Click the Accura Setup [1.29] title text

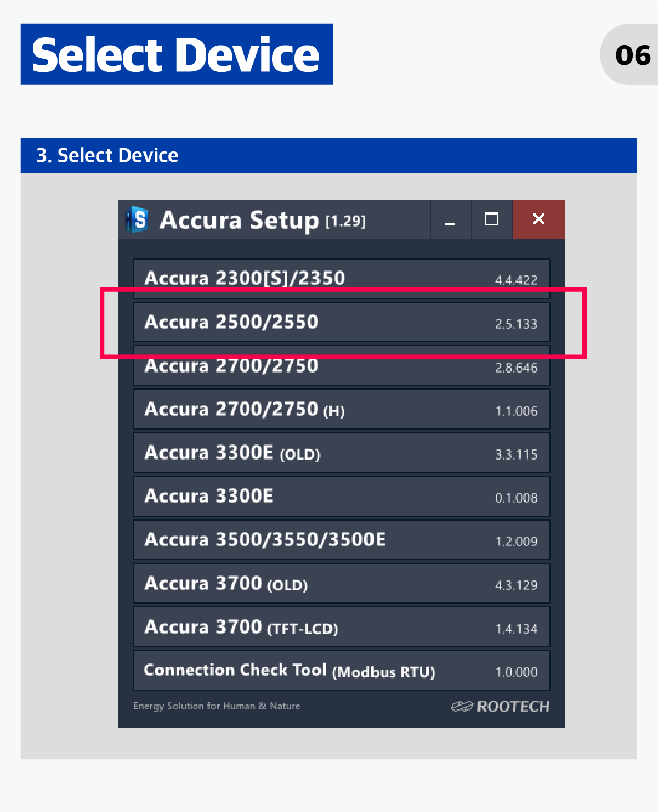click(x=263, y=221)
